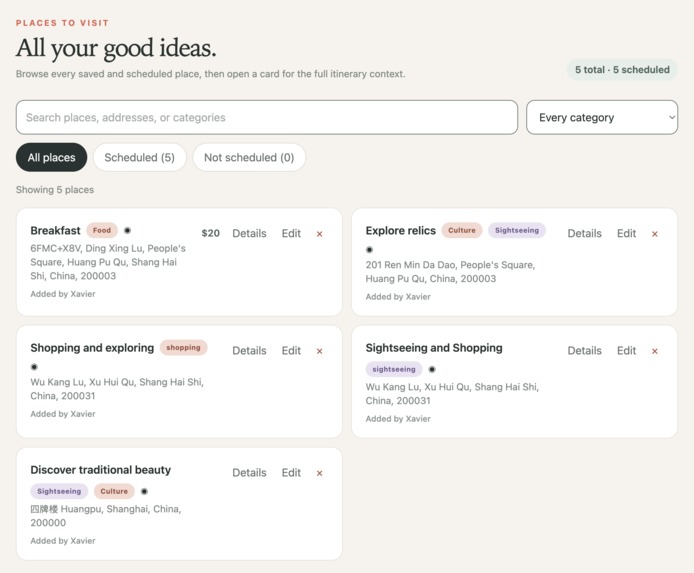The width and height of the screenshot is (694, 573).
Task: Open Details for Explore relics
Action: [585, 233]
